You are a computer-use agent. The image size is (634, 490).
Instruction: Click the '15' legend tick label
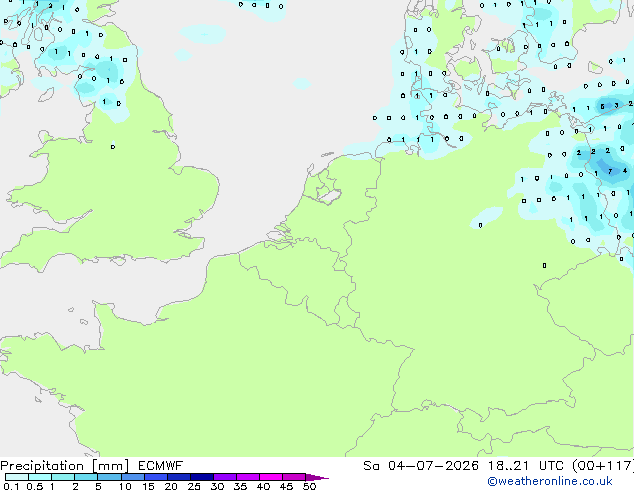tap(148, 486)
